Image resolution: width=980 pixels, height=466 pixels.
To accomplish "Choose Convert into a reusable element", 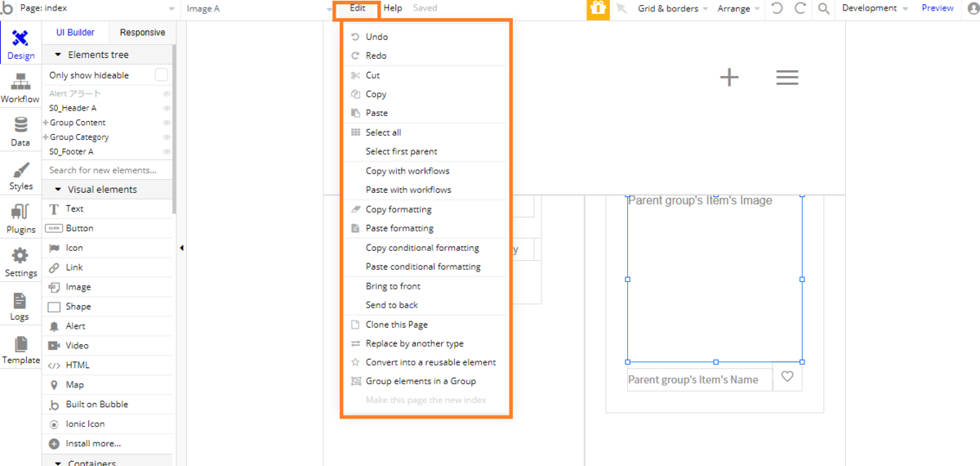I will [430, 362].
